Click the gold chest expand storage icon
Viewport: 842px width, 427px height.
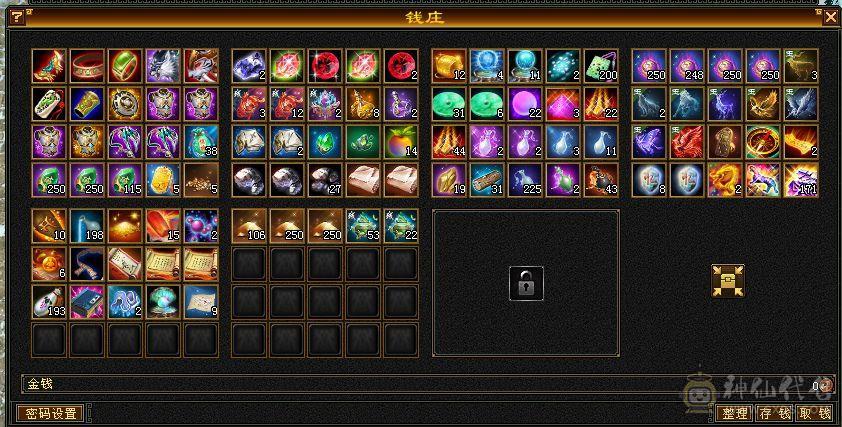tap(728, 280)
